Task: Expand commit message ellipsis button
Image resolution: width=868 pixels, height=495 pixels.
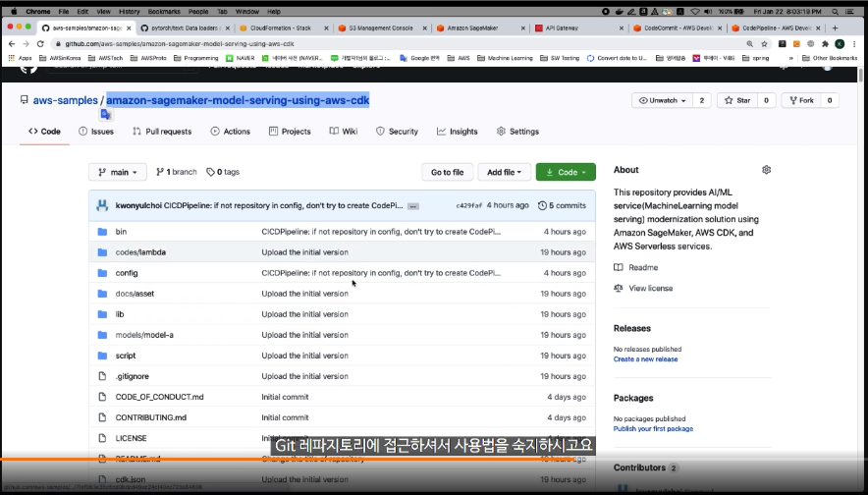Action: [x=413, y=206]
